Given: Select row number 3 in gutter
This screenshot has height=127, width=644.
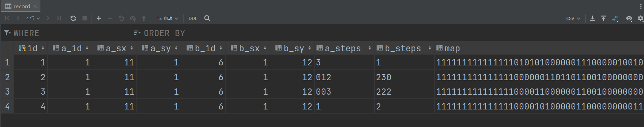Looking at the screenshot, I should pyautogui.click(x=7, y=92).
